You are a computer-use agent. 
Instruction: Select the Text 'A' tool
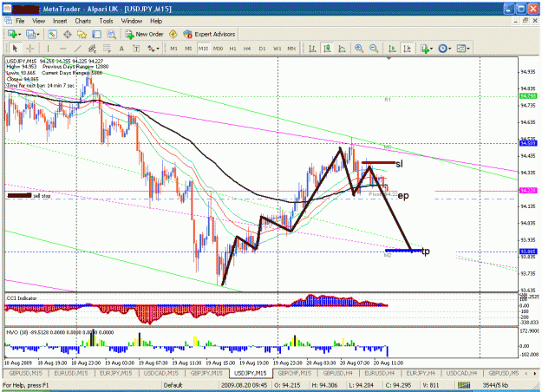(x=121, y=49)
